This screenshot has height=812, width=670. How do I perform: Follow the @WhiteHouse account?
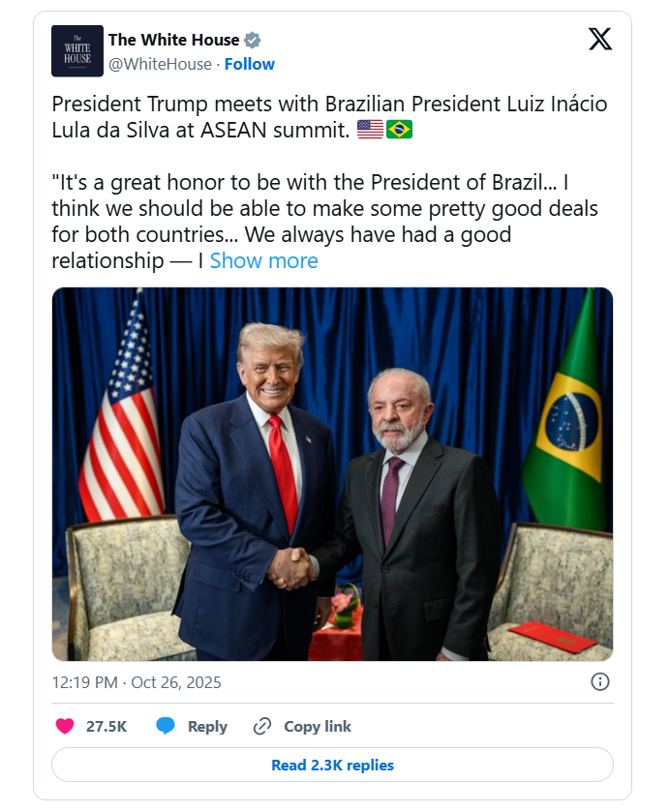point(250,64)
